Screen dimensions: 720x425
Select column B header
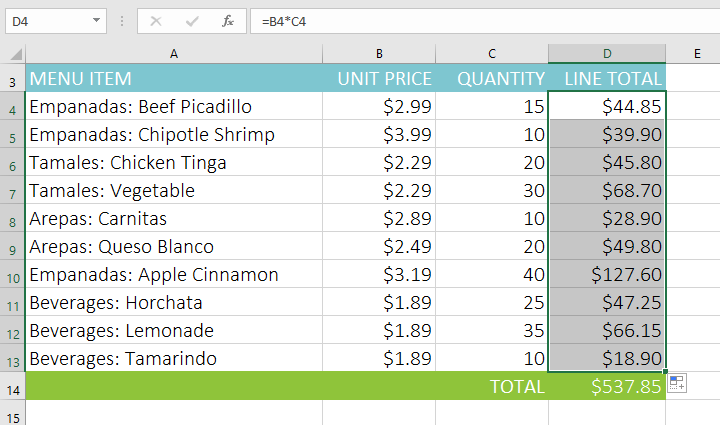[x=379, y=53]
